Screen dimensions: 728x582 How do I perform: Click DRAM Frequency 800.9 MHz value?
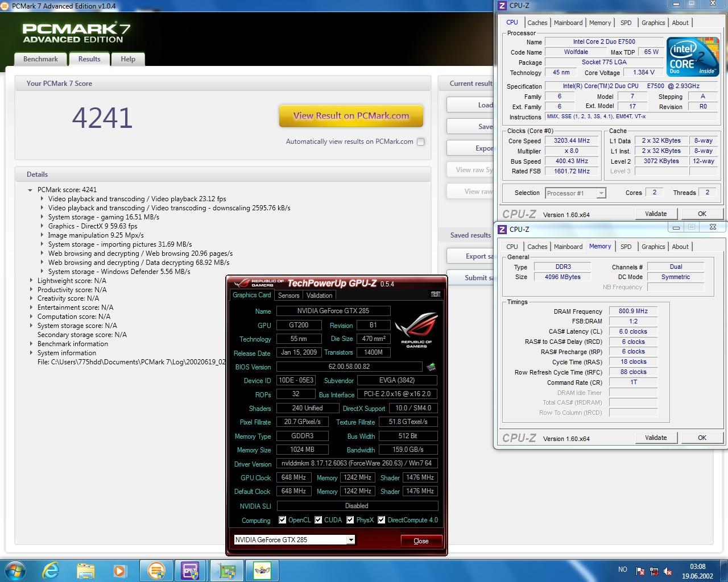(x=633, y=311)
